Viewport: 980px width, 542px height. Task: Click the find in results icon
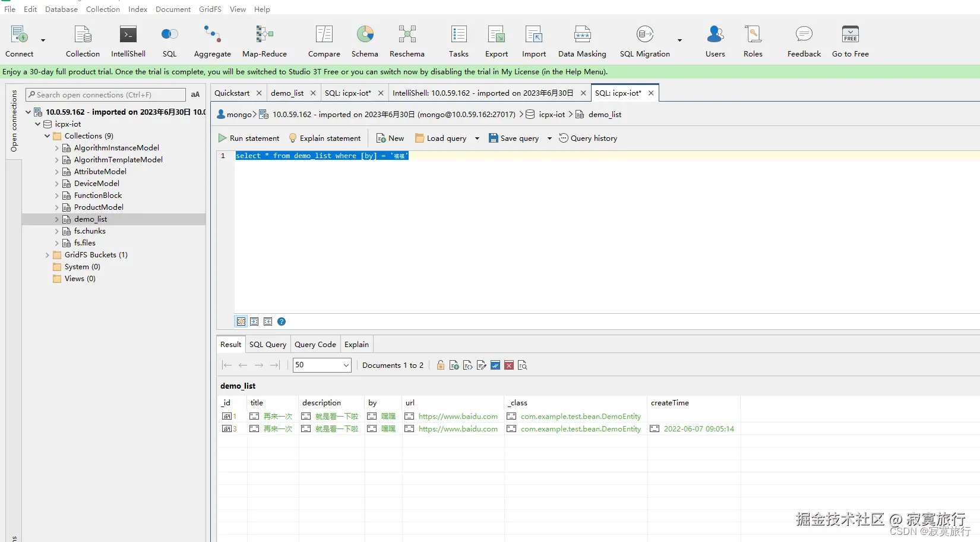click(x=523, y=365)
